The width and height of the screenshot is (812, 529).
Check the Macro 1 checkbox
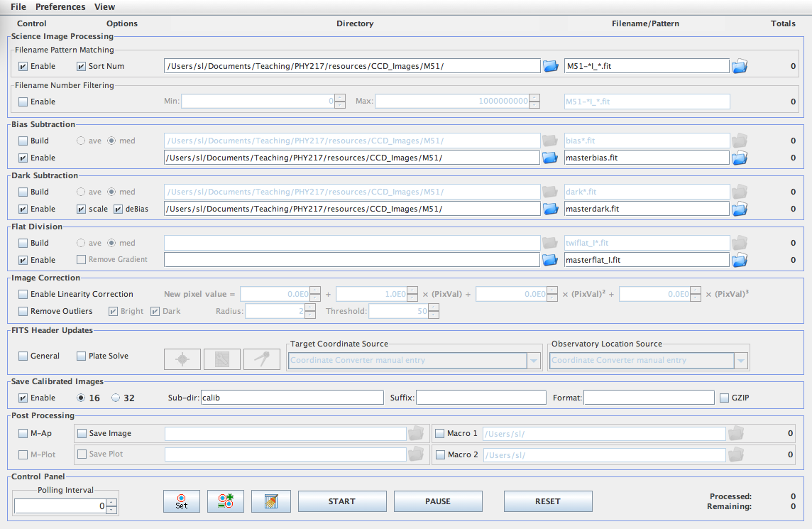point(439,434)
